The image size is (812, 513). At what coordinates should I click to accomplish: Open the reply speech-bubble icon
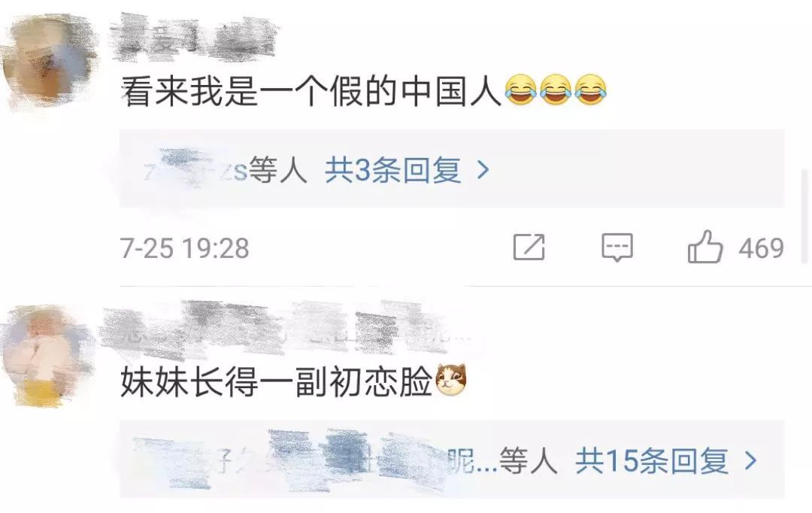tap(617, 247)
